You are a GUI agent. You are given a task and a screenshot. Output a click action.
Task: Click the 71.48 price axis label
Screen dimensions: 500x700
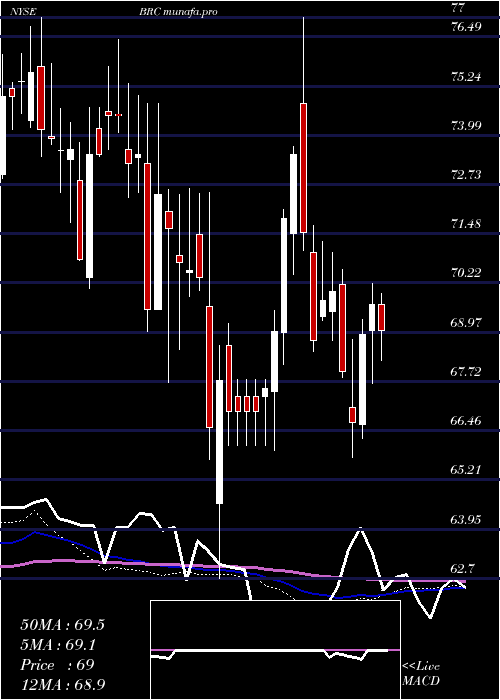pos(466,224)
